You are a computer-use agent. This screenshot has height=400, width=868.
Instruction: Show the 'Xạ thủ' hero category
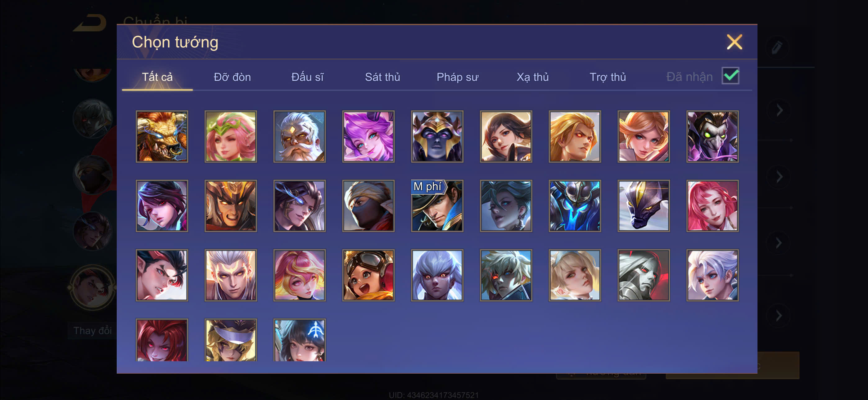(532, 77)
